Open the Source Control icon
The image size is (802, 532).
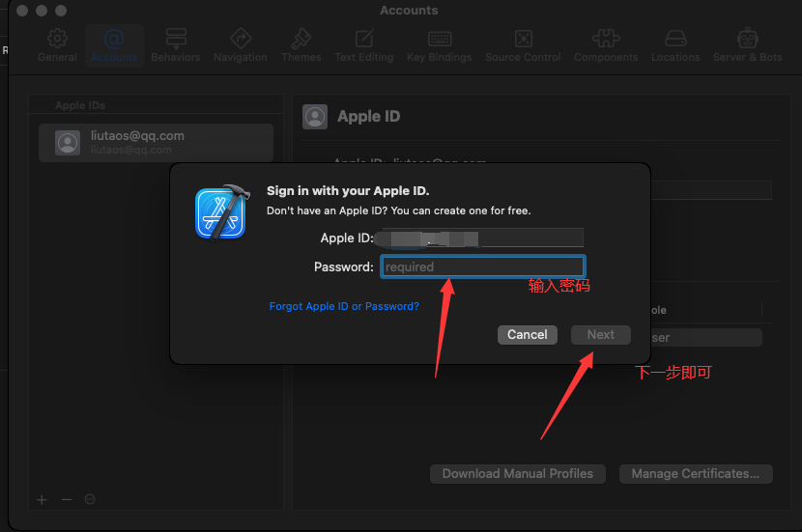point(524,39)
